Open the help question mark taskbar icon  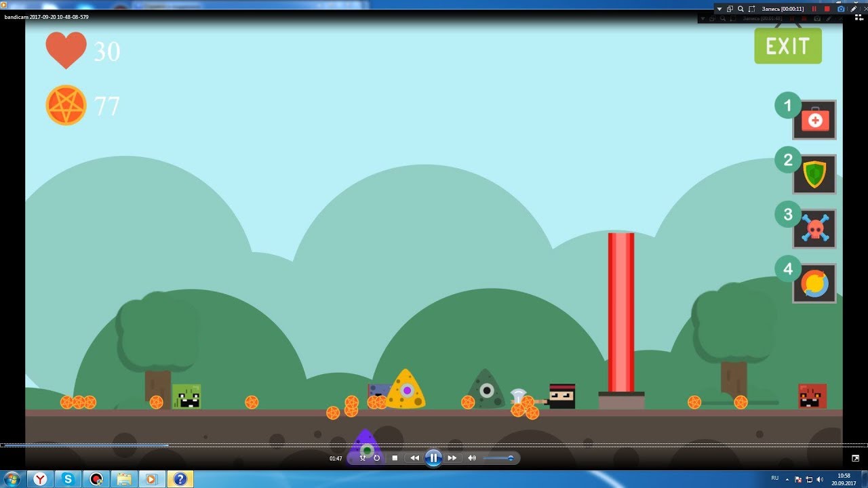point(180,479)
